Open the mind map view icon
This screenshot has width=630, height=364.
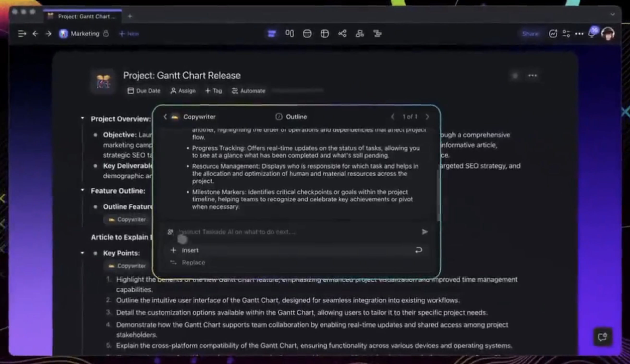[342, 34]
